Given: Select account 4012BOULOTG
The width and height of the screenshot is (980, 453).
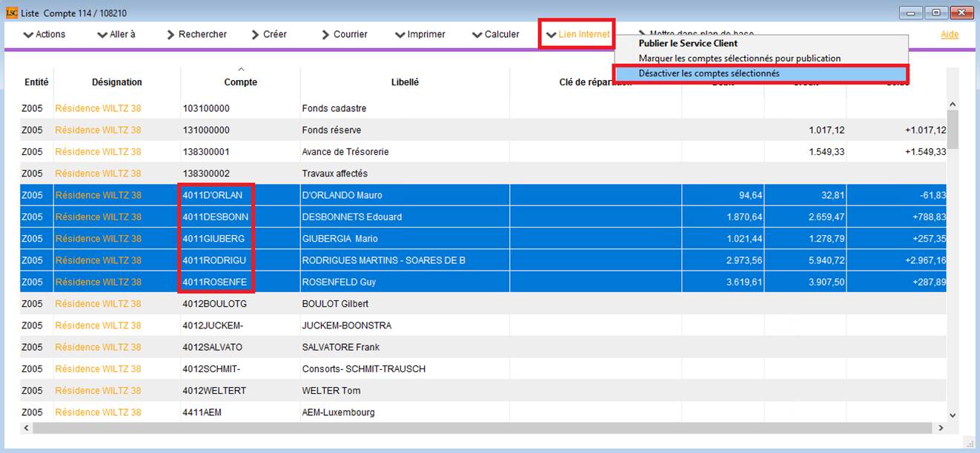Looking at the screenshot, I should tap(215, 304).
